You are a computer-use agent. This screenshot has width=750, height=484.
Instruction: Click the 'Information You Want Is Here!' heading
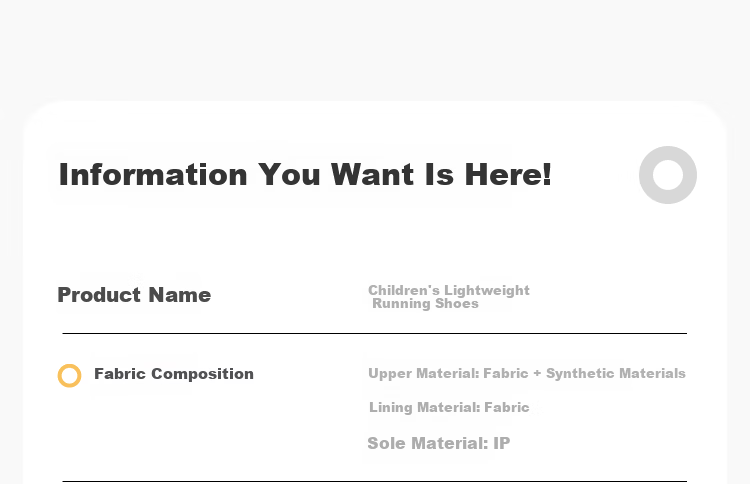coord(305,175)
